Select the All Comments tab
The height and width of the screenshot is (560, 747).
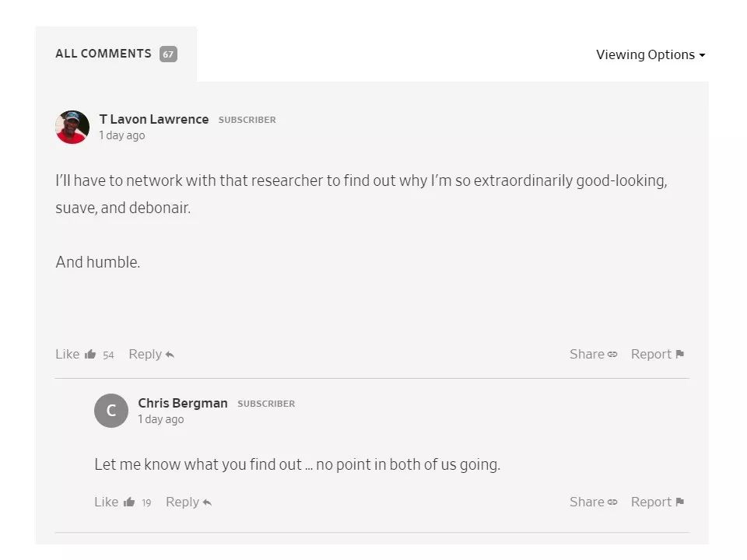pos(103,54)
